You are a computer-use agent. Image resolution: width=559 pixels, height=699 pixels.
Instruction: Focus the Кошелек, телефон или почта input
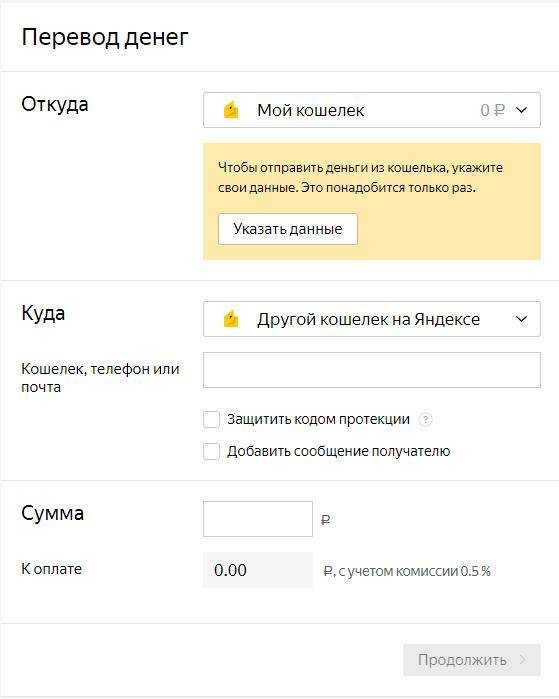click(372, 370)
